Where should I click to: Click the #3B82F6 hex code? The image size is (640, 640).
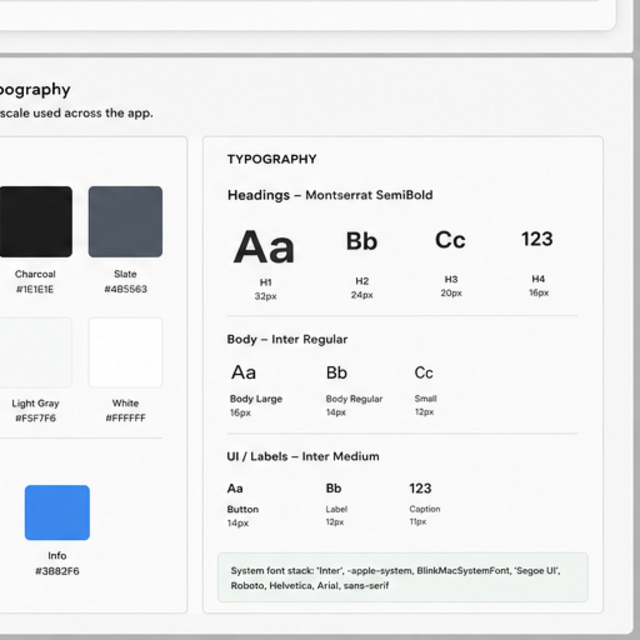(x=57, y=571)
